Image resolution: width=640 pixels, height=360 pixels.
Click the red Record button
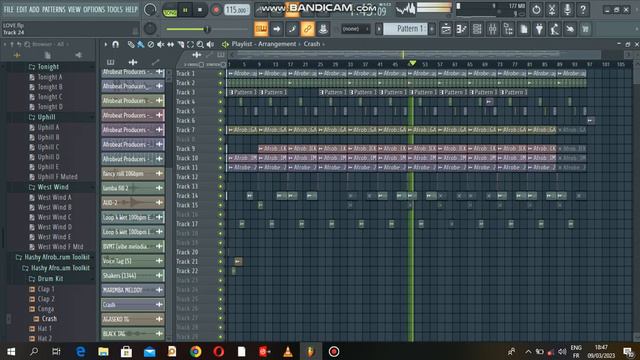pyautogui.click(x=216, y=10)
